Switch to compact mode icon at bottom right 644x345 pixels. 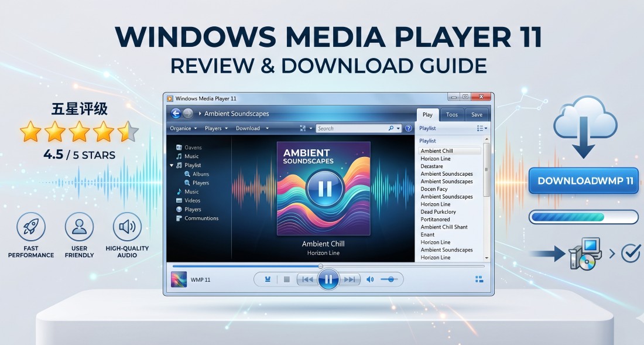click(479, 279)
